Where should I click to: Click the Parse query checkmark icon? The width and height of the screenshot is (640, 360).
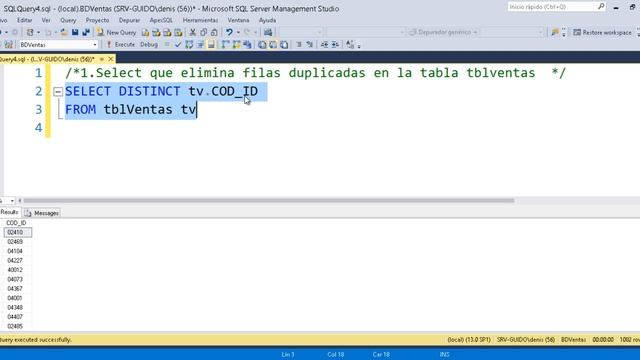(178, 44)
